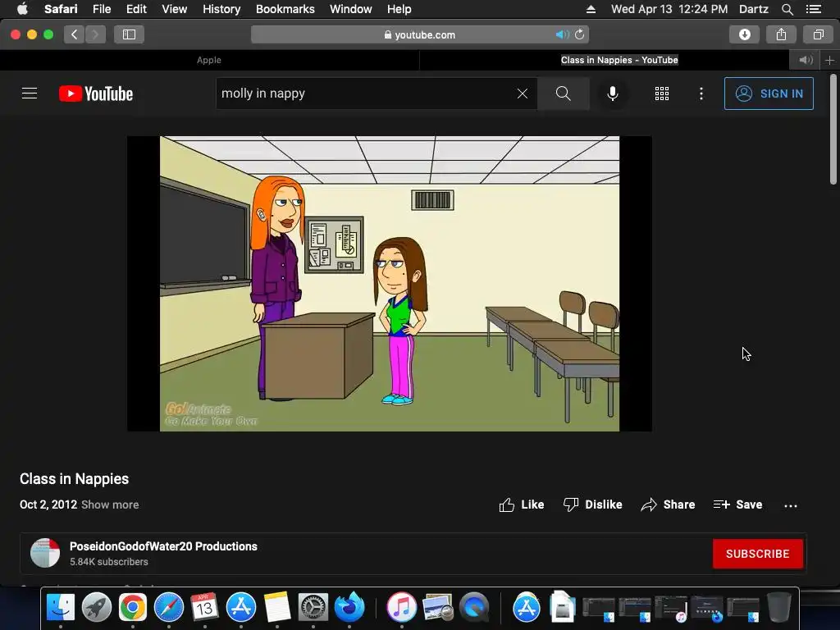Open Finder from the Dock
The height and width of the screenshot is (630, 840).
[61, 608]
